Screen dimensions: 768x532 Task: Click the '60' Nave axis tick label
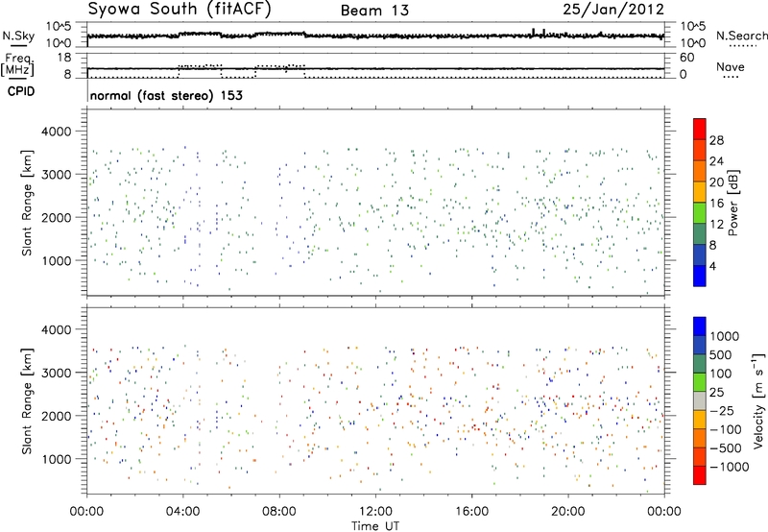(686, 58)
